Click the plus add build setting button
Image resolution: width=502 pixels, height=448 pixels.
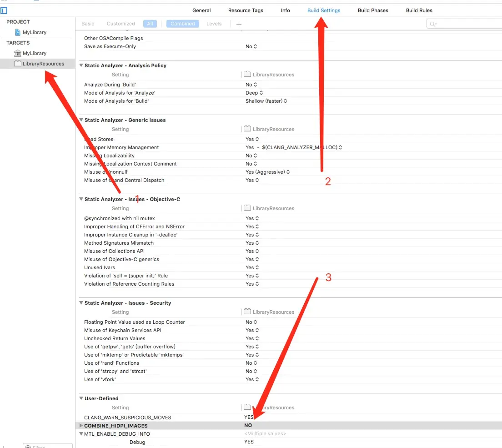239,24
